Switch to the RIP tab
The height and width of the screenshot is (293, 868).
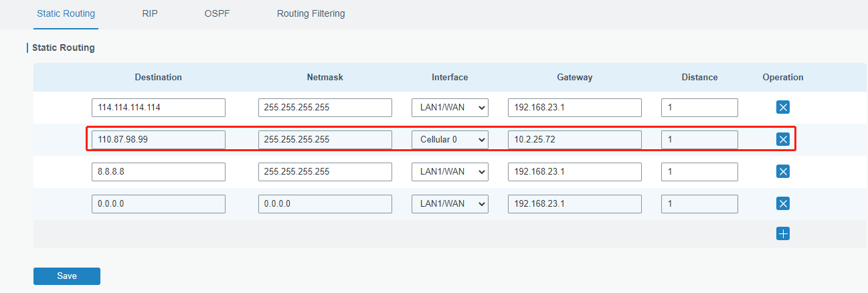click(150, 13)
